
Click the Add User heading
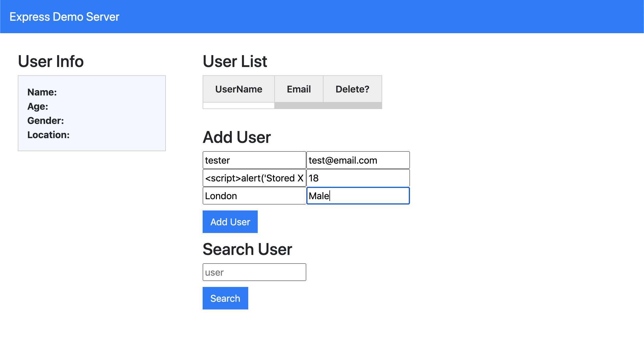pyautogui.click(x=237, y=137)
